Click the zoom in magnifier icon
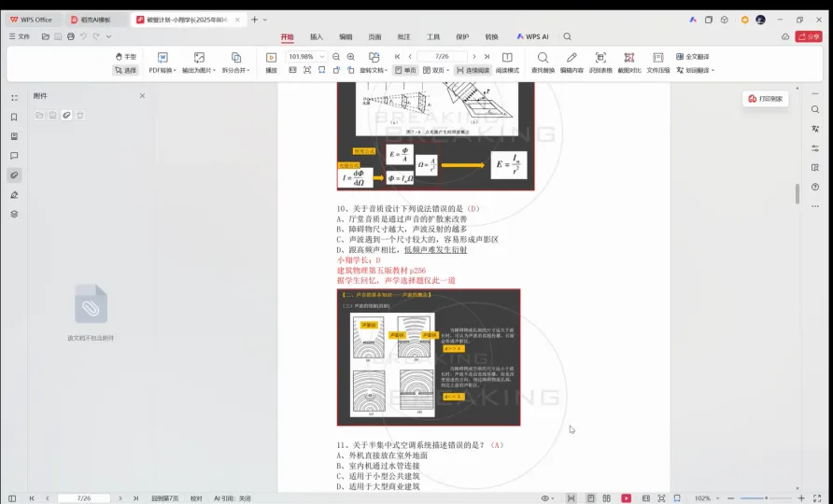The height and width of the screenshot is (504, 833). [x=350, y=56]
